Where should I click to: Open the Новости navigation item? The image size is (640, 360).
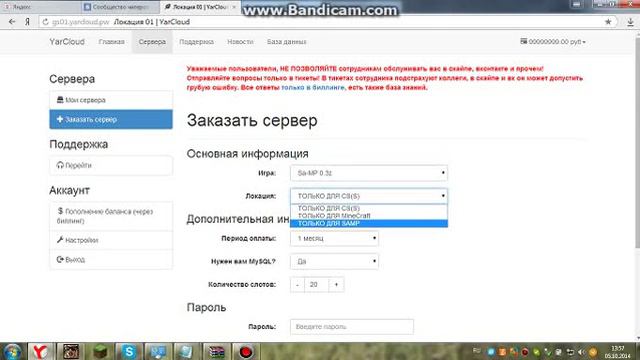coord(240,42)
